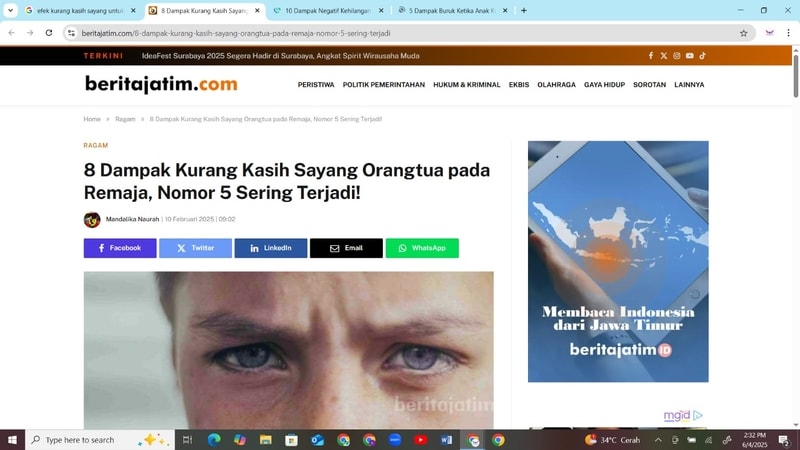The image size is (800, 450).
Task: Close the '8 Dampak Kurang Kasih Sayang' tab
Action: (x=257, y=10)
